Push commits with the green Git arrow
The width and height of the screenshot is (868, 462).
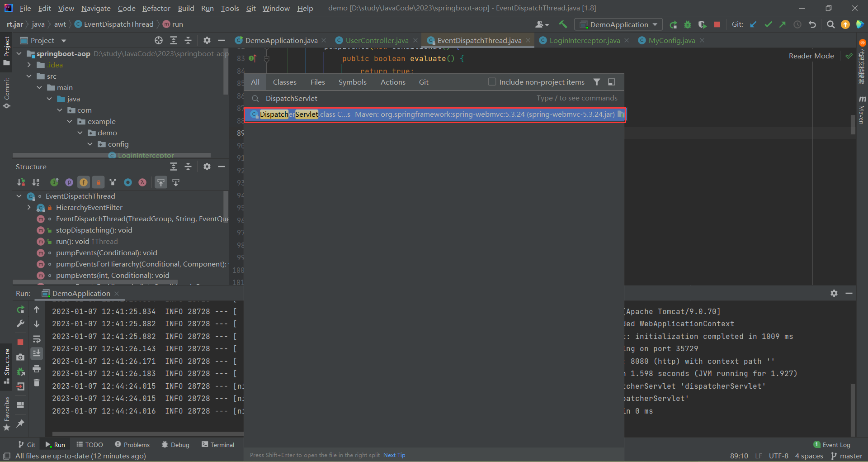(x=783, y=24)
